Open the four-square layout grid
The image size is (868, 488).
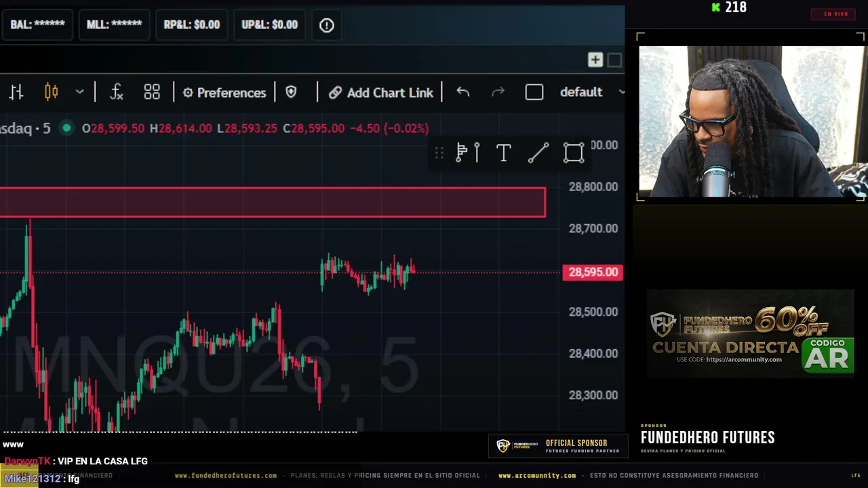pyautogui.click(x=152, y=92)
